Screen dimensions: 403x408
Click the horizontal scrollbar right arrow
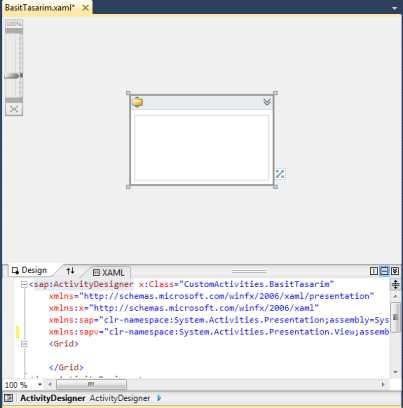coord(383,385)
